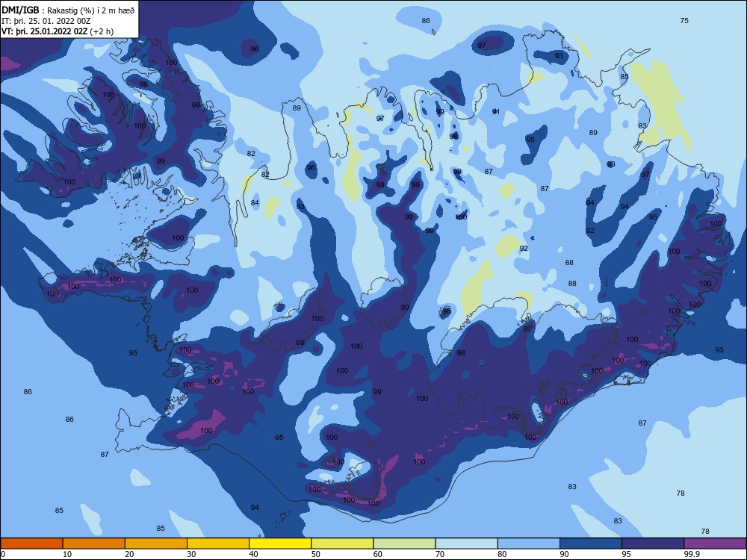Click the legend scale label 99.9

(x=692, y=554)
